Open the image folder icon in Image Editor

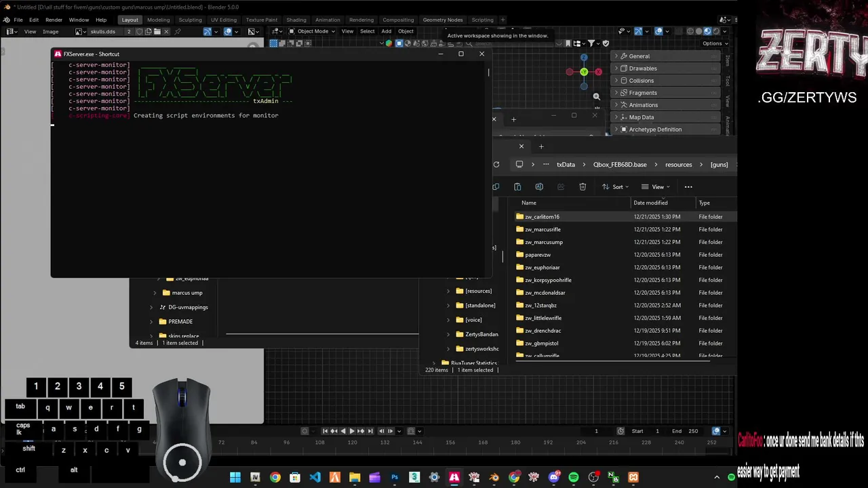point(157,31)
